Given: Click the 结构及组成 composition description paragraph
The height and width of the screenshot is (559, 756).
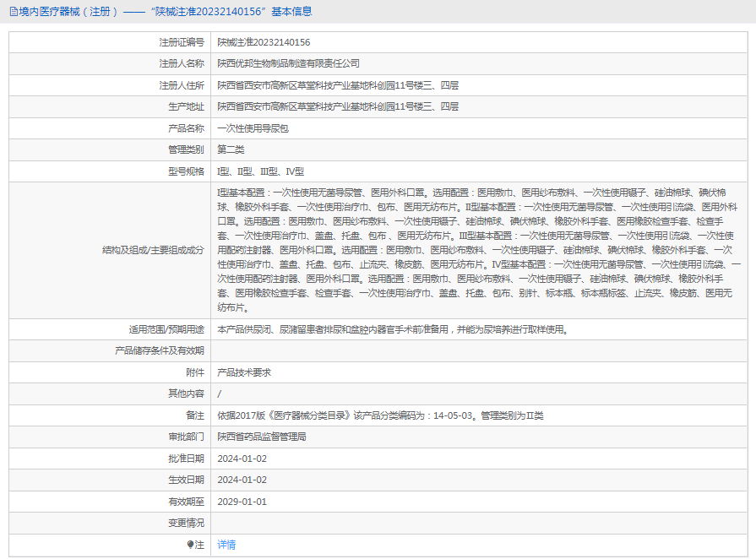Looking at the screenshot, I should coord(479,250).
